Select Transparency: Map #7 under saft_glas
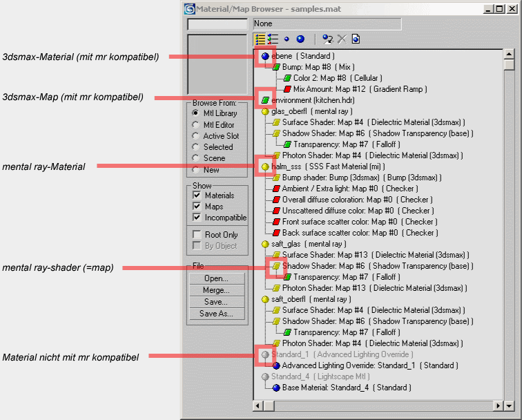The height and width of the screenshot is (420, 522). click(347, 277)
